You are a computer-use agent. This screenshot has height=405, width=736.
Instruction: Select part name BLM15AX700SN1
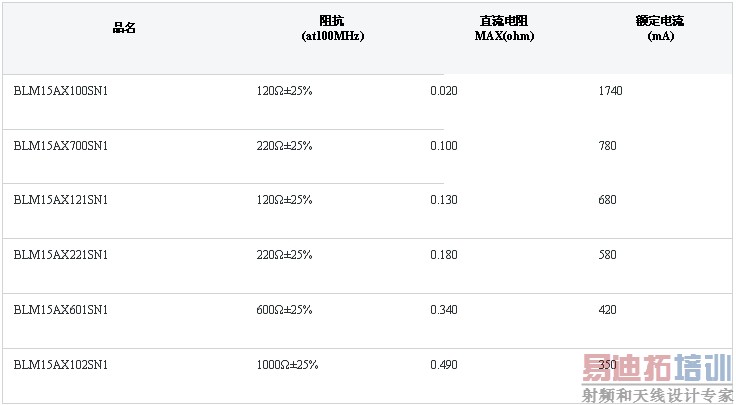click(x=61, y=146)
